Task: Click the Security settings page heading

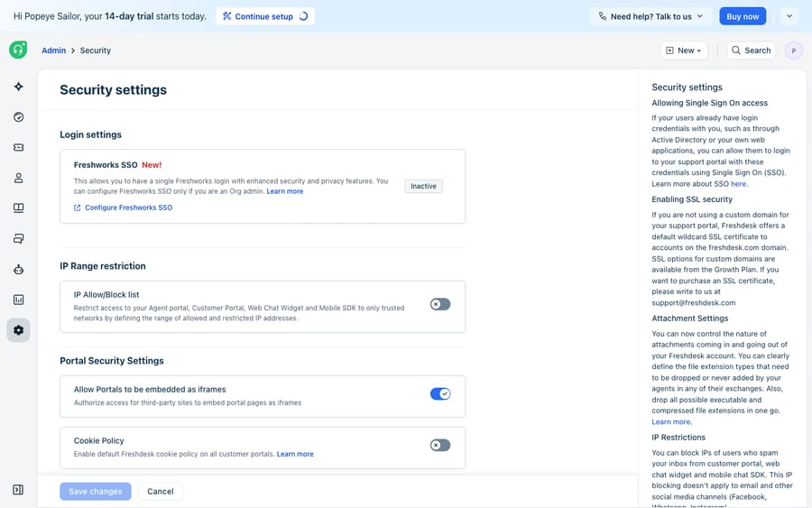Action: [x=114, y=89]
